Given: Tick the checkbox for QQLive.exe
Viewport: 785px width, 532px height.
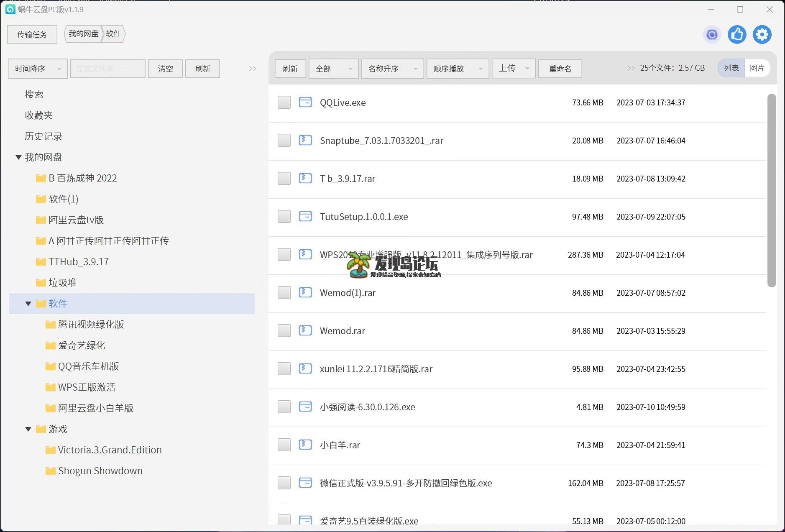Looking at the screenshot, I should point(284,102).
